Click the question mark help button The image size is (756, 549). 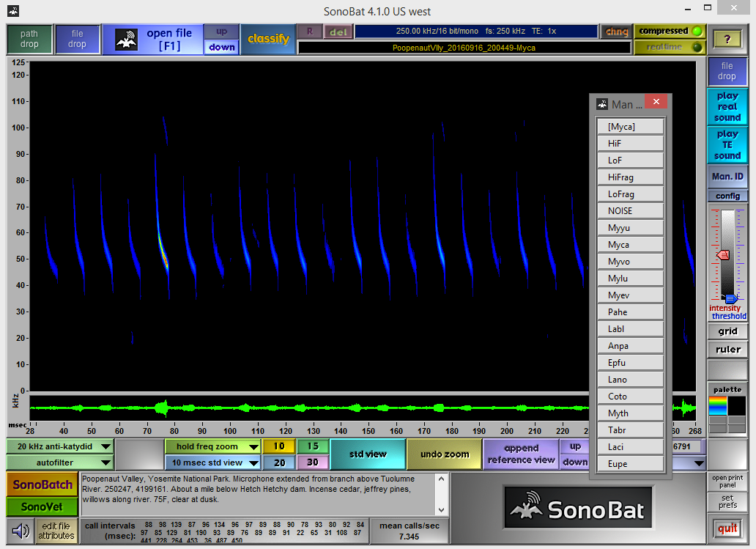727,40
